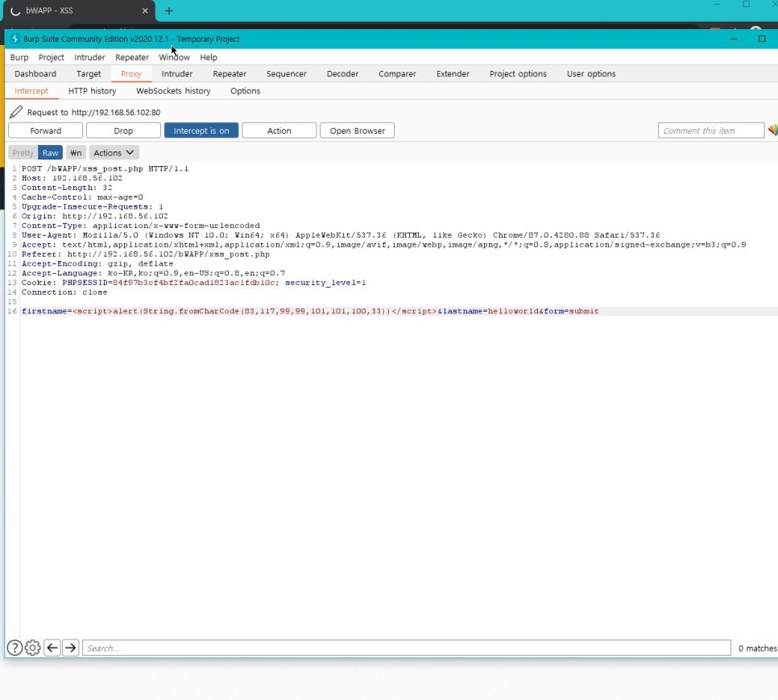Image resolution: width=778 pixels, height=700 pixels.
Task: Forward the intercepted request
Action: coord(46,130)
